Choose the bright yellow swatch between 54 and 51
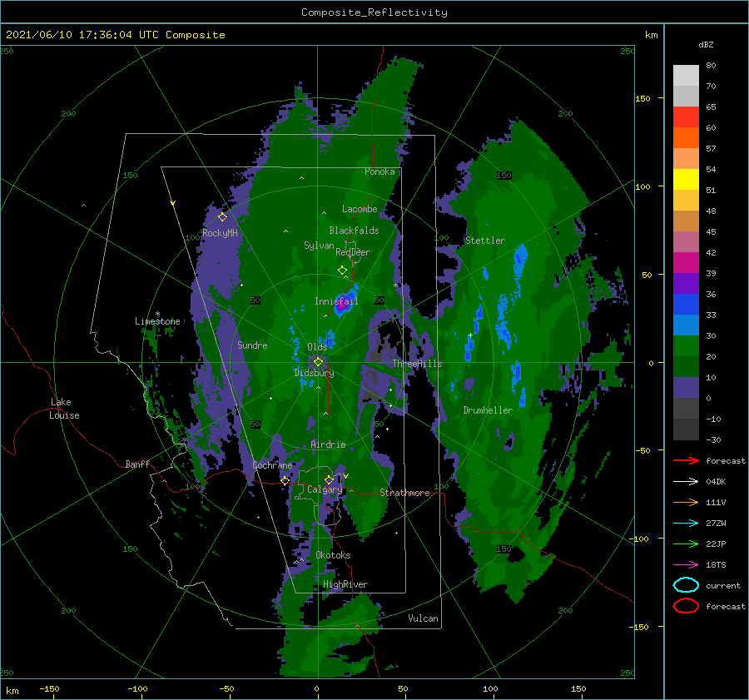This screenshot has height=700, width=749. pos(686,179)
